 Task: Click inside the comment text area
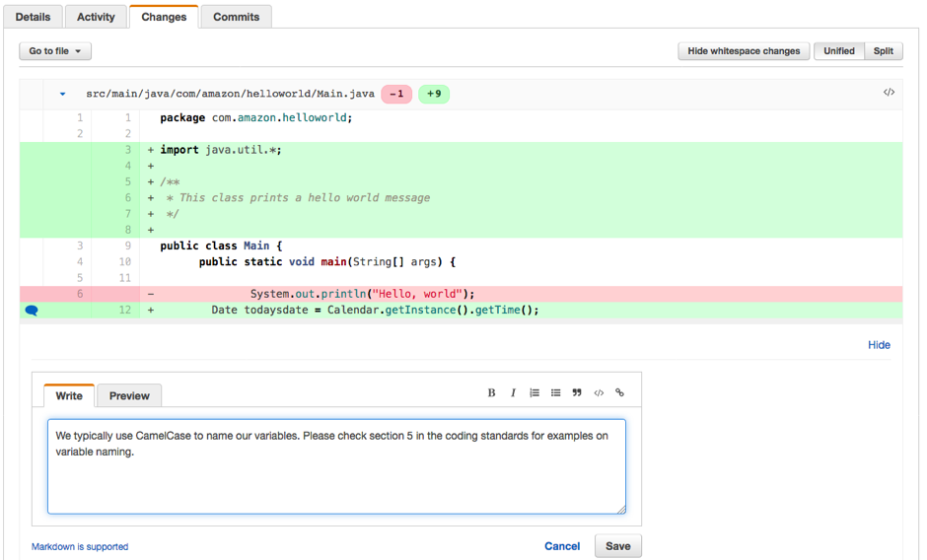(x=336, y=466)
